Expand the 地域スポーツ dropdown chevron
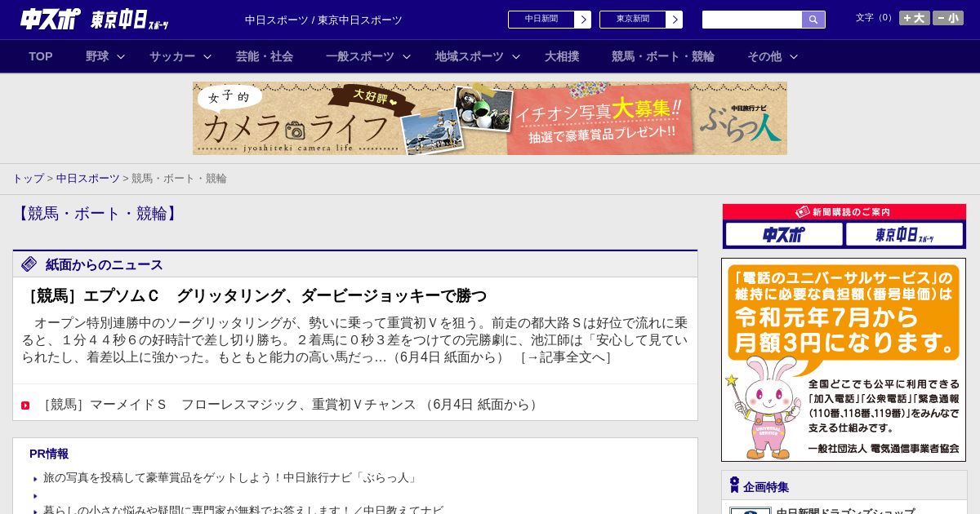Image resolution: width=980 pixels, height=514 pixels. tap(516, 56)
